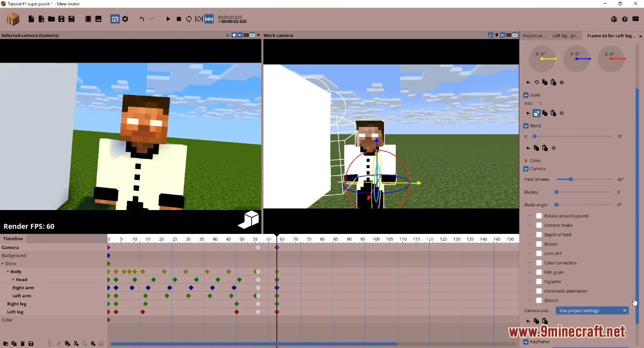Image resolution: width=644 pixels, height=348 pixels.
Task: Enable the Vignette checkbox
Action: coord(539,282)
